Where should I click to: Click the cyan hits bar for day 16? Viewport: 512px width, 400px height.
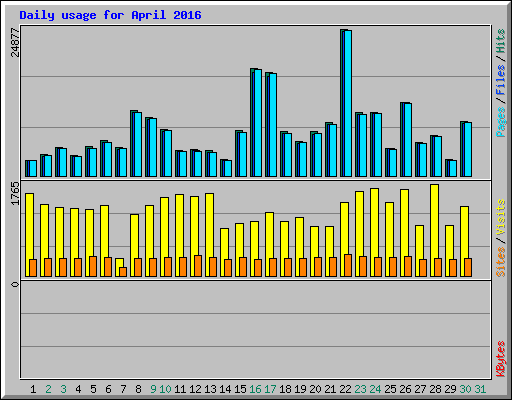click(258, 123)
